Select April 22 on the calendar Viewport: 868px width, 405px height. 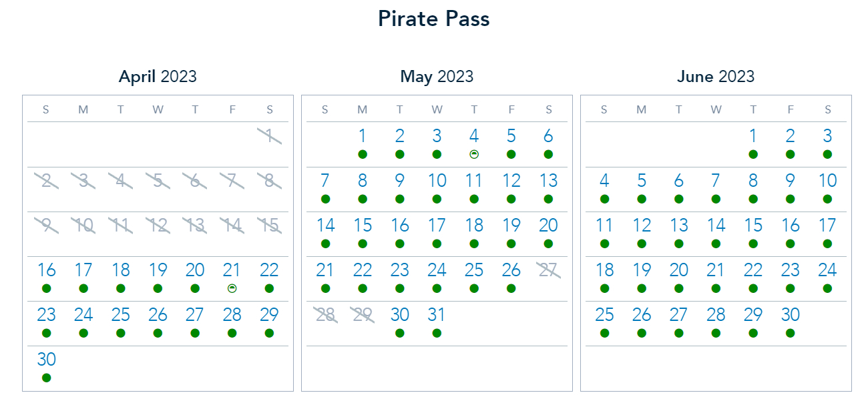pyautogui.click(x=269, y=270)
